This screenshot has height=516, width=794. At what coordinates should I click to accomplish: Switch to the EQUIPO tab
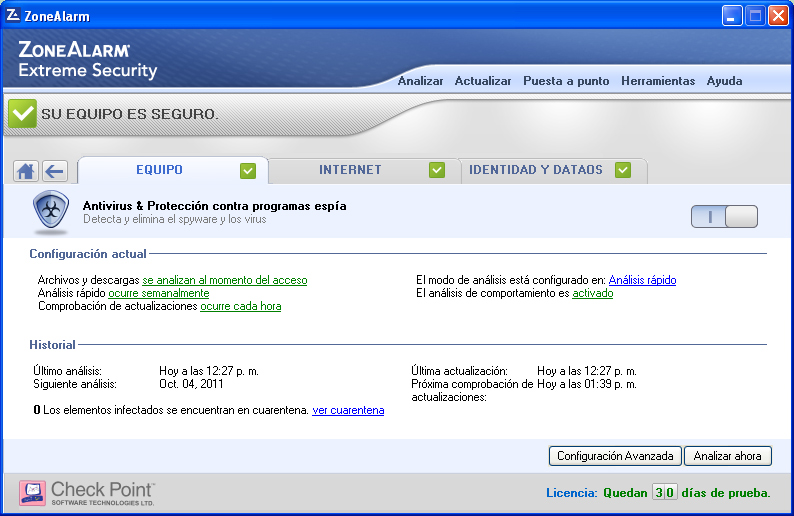pyautogui.click(x=173, y=170)
